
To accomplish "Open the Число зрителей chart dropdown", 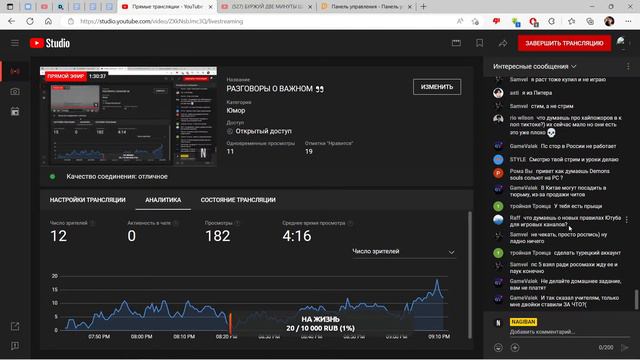I will pyautogui.click(x=404, y=251).
